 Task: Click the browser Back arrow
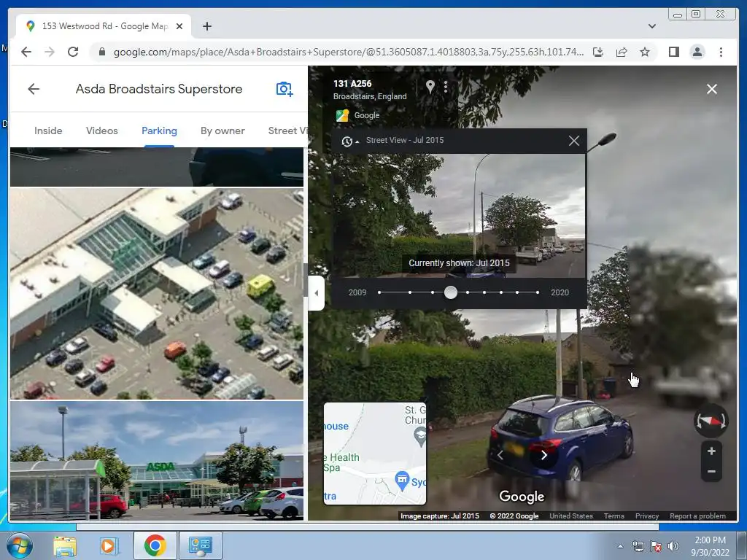tap(26, 52)
